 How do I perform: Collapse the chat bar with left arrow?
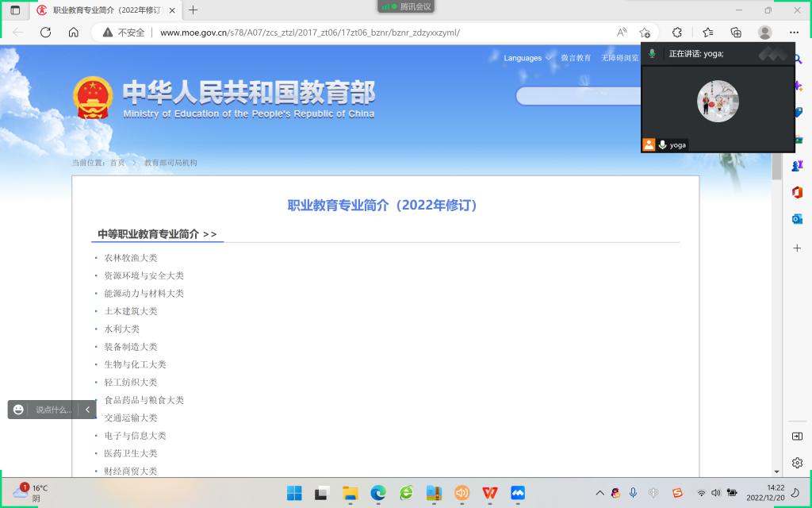(x=87, y=410)
